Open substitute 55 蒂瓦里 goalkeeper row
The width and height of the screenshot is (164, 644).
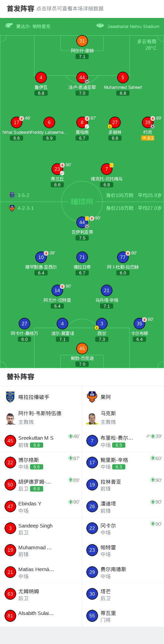click(x=123, y=616)
